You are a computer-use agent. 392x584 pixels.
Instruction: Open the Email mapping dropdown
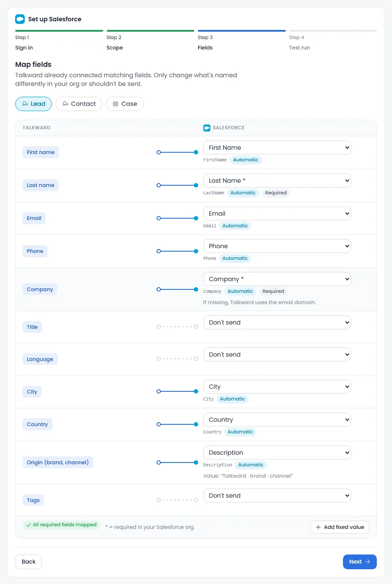click(277, 213)
